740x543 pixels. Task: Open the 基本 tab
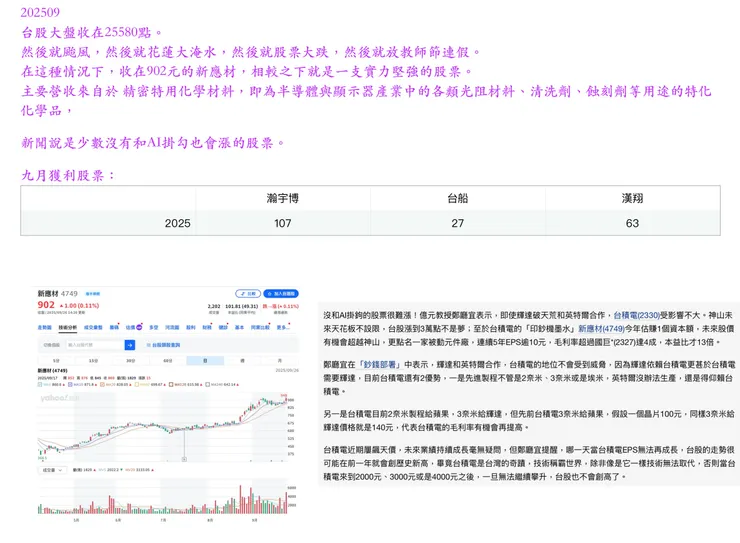[239, 327]
